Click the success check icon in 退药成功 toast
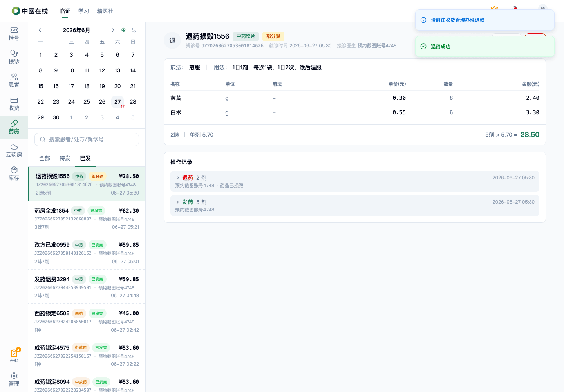Screen dimensions: 564x392 (423, 46)
